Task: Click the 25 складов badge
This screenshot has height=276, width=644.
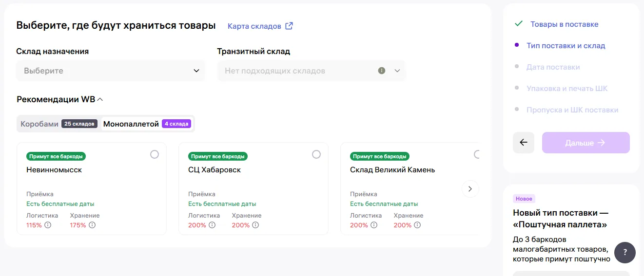Action: [79, 124]
